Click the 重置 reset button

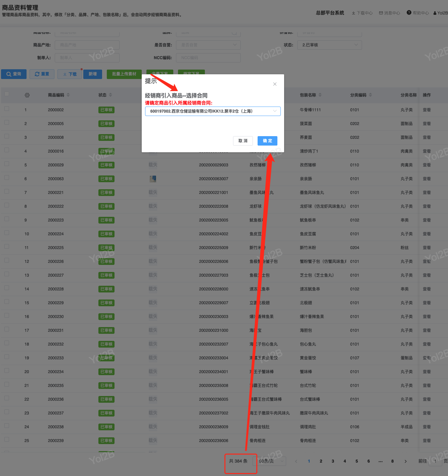42,74
